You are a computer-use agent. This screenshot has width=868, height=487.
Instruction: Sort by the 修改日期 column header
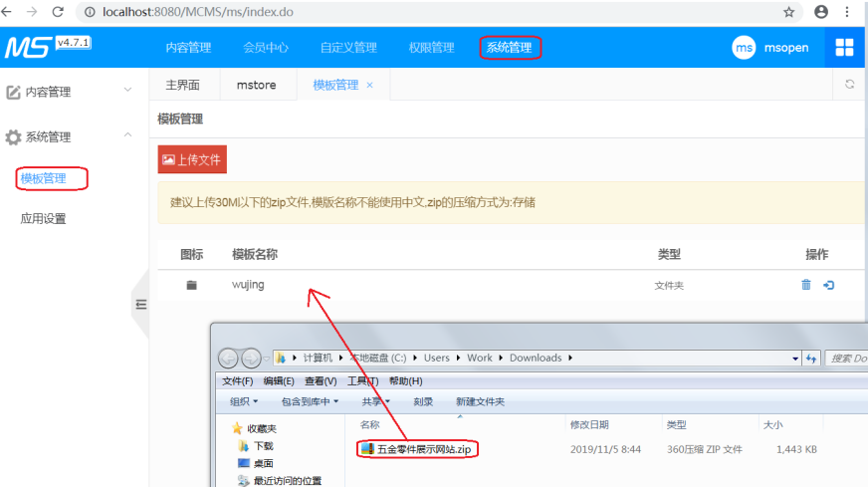point(589,425)
